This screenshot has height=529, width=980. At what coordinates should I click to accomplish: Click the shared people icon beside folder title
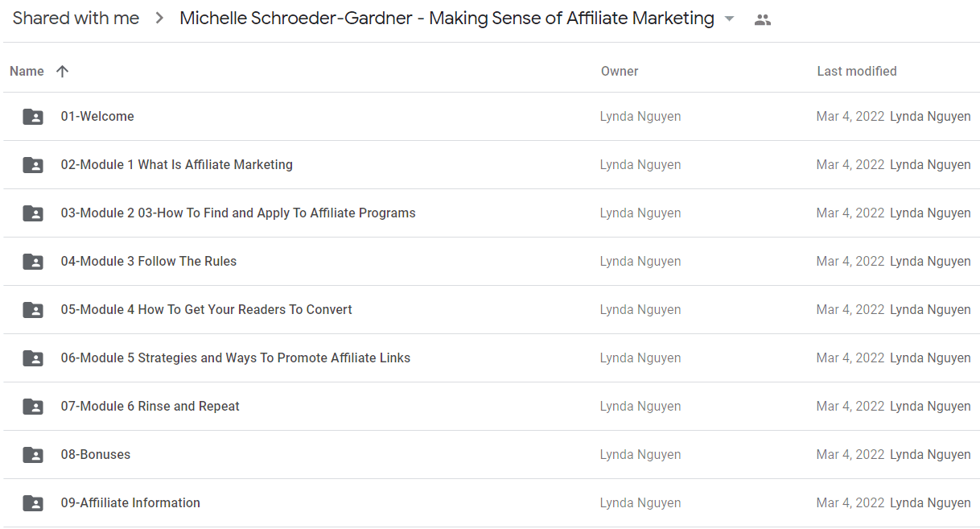pos(763,20)
